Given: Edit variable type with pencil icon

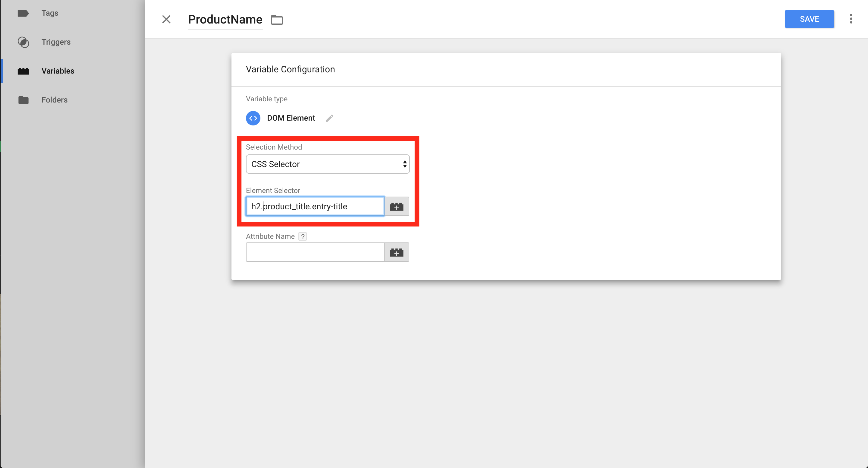Looking at the screenshot, I should [329, 118].
